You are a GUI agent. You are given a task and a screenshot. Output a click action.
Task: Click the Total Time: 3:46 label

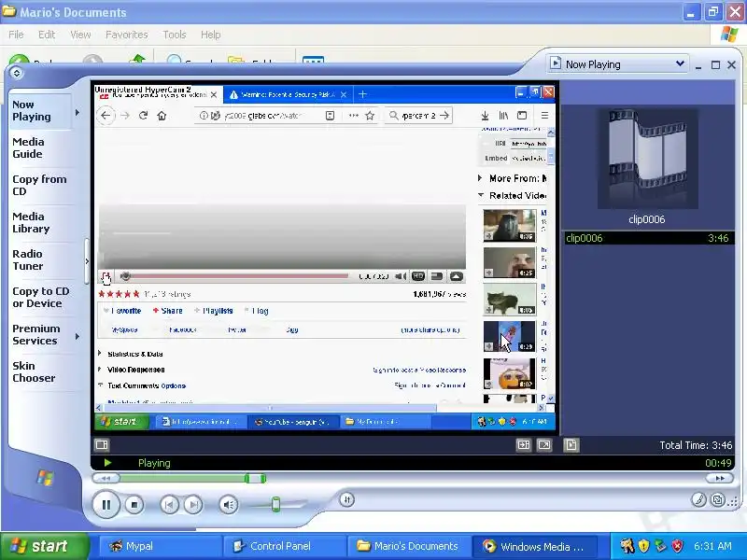[x=696, y=445]
